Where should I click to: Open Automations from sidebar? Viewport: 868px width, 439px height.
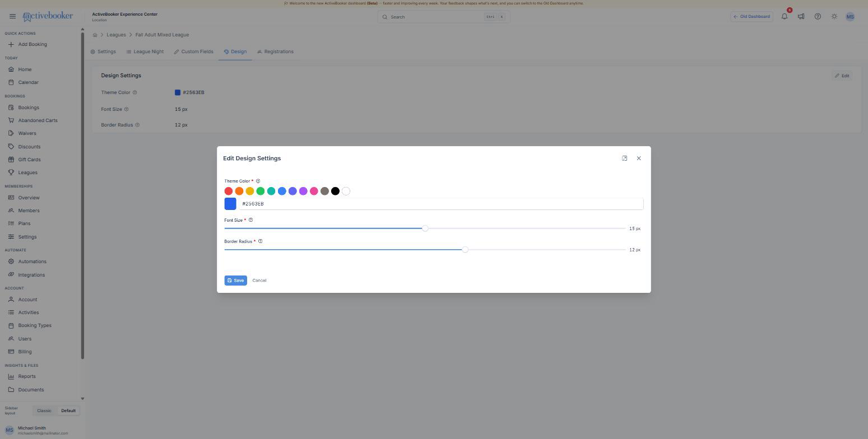[x=32, y=261]
